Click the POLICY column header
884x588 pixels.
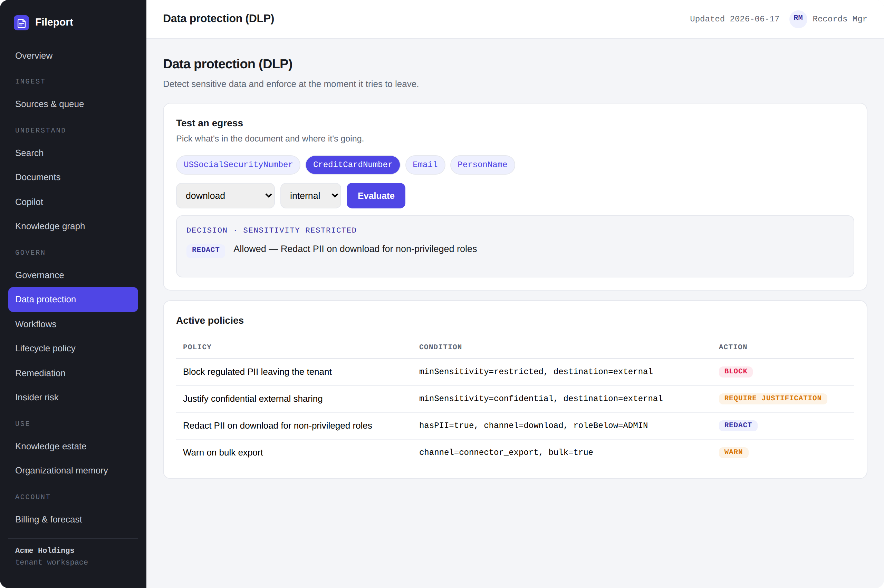click(197, 347)
